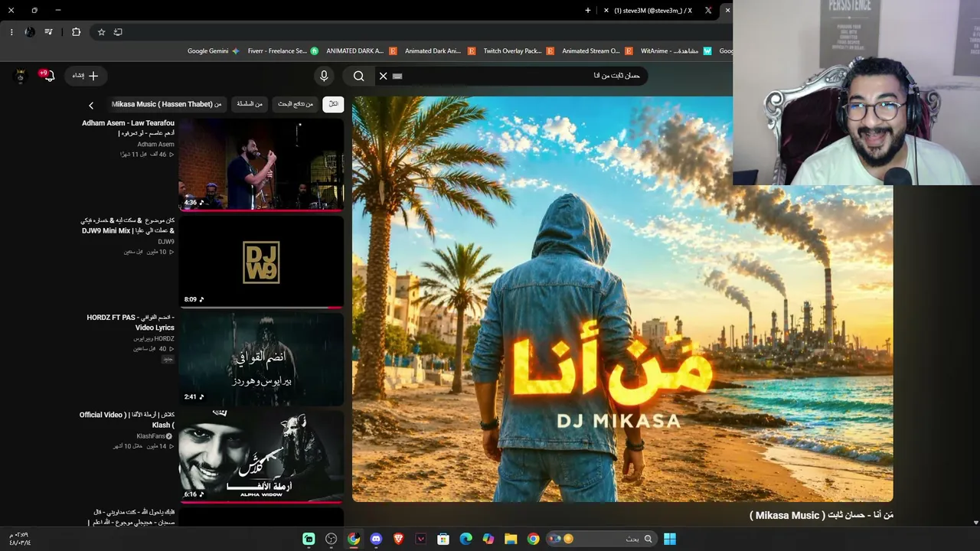Open the Klash Official Video title
Screen dimensions: 980x551
tap(127, 420)
